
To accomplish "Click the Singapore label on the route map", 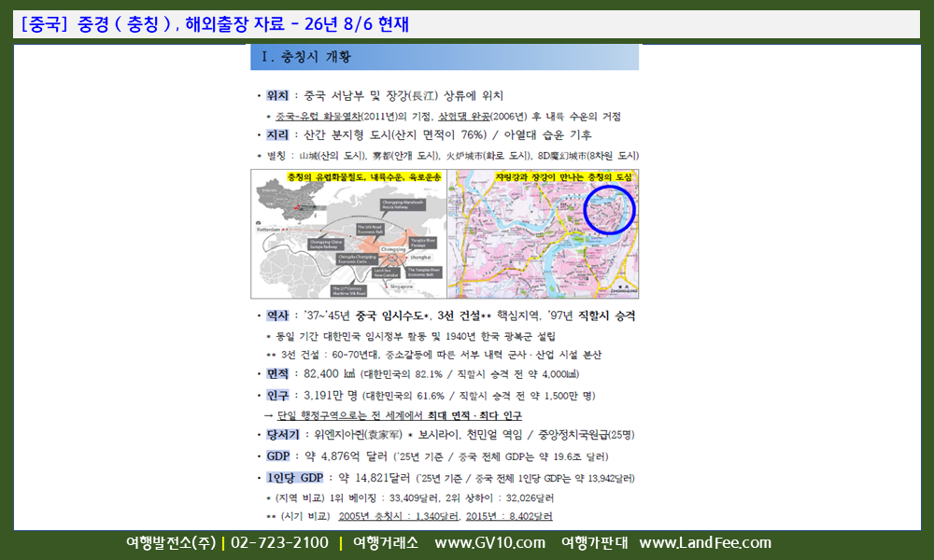I will click(402, 287).
